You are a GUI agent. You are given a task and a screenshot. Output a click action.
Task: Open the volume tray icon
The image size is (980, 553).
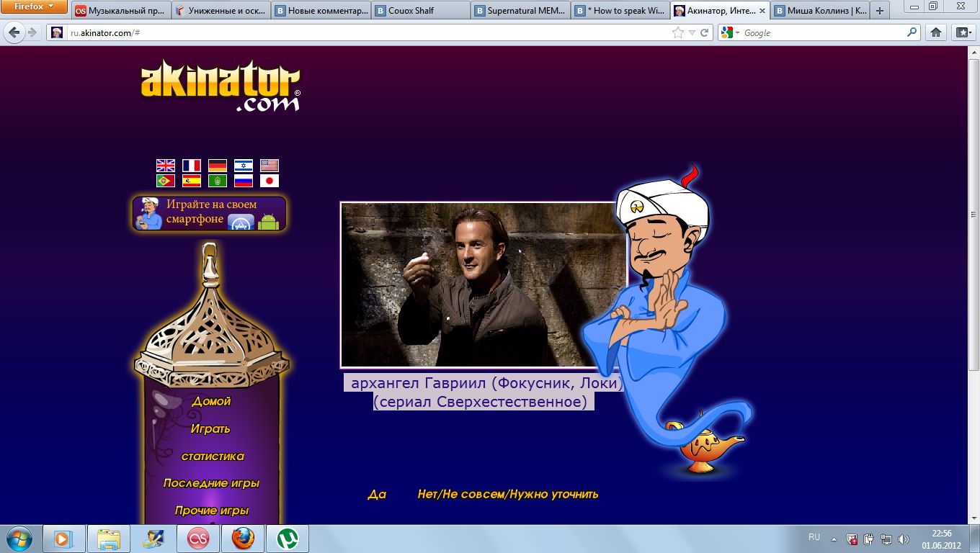[904, 539]
